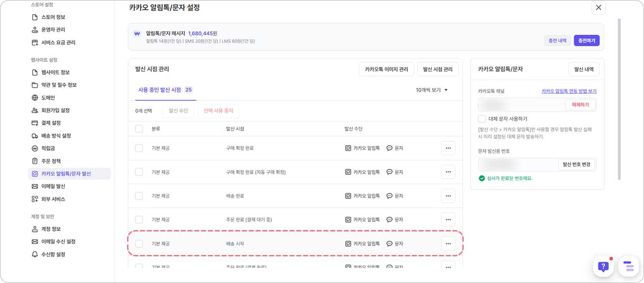The image size is (644, 283).
Task: Click the 해제하기 button
Action: click(x=580, y=105)
